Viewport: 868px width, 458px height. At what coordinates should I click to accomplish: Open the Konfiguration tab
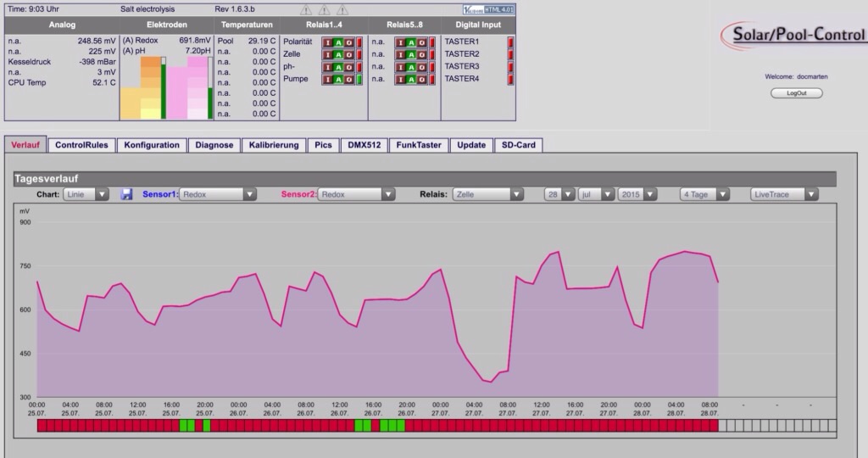coord(152,145)
